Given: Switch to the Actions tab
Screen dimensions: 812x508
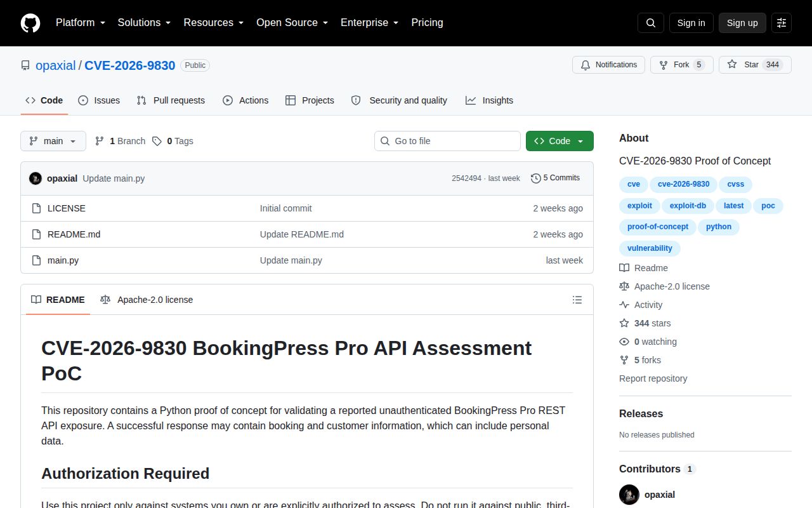Looking at the screenshot, I should [246, 100].
